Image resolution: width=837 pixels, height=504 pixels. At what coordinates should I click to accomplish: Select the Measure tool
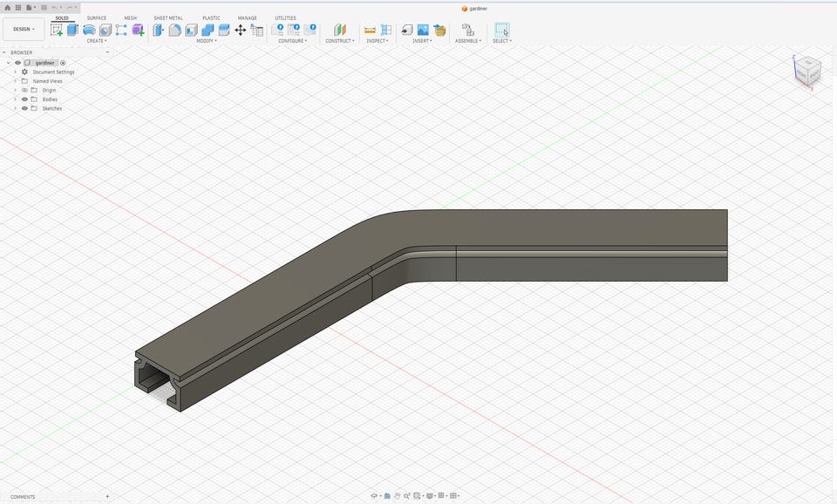click(x=370, y=30)
